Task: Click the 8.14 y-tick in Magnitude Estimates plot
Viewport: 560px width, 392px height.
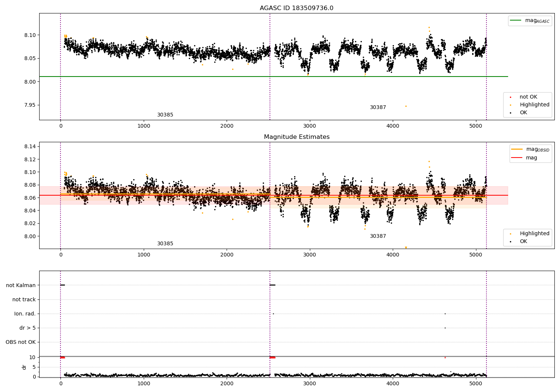Action: (30, 146)
